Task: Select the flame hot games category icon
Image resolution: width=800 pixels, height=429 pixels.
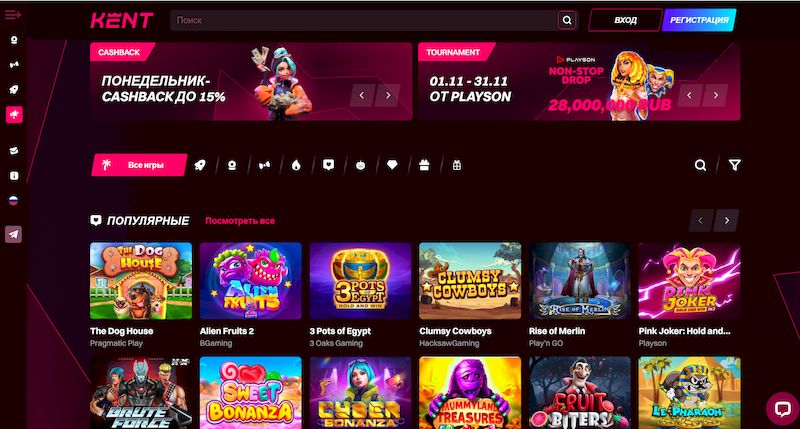Action: pos(296,165)
